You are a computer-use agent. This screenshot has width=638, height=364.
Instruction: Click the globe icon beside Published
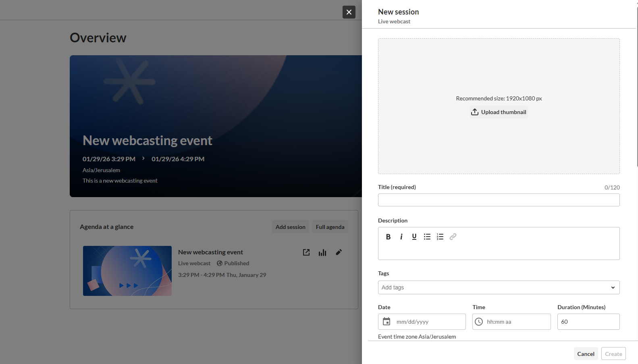pyautogui.click(x=220, y=263)
